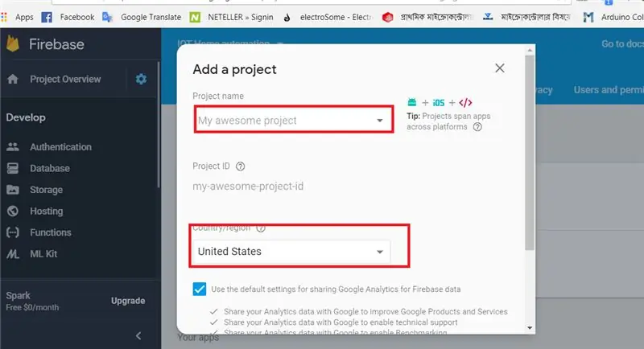Viewport: 644px width, 349px height.
Task: Open project settings gear icon
Action: 141,79
